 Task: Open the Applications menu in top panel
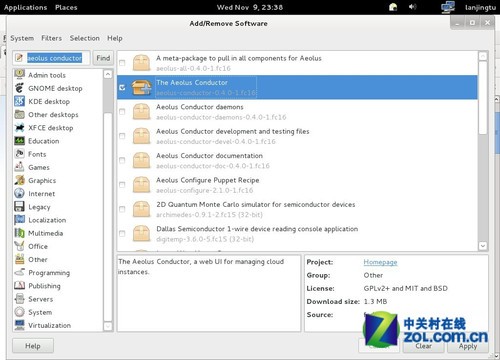point(25,7)
